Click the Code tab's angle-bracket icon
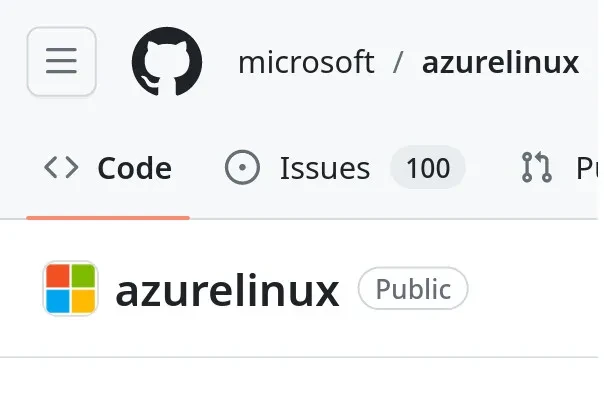The width and height of the screenshot is (604, 402). 61,168
